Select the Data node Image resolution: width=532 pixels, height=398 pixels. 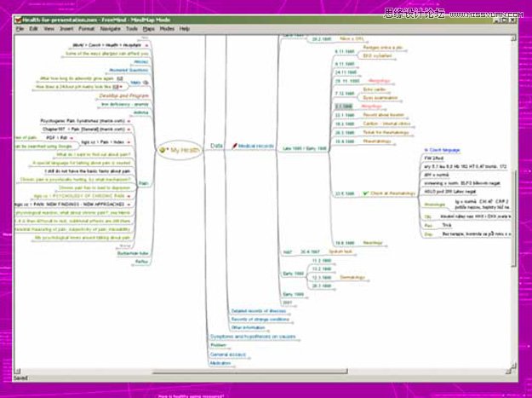pos(216,146)
